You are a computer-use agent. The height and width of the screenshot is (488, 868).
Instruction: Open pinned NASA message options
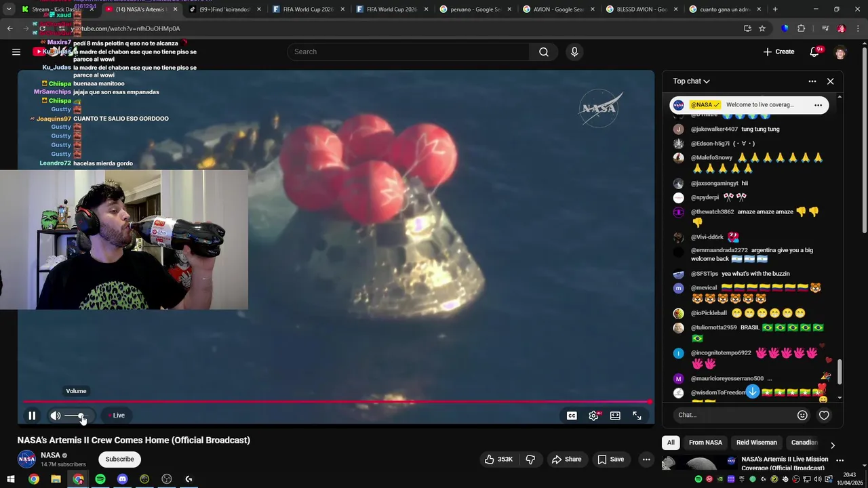coord(818,105)
